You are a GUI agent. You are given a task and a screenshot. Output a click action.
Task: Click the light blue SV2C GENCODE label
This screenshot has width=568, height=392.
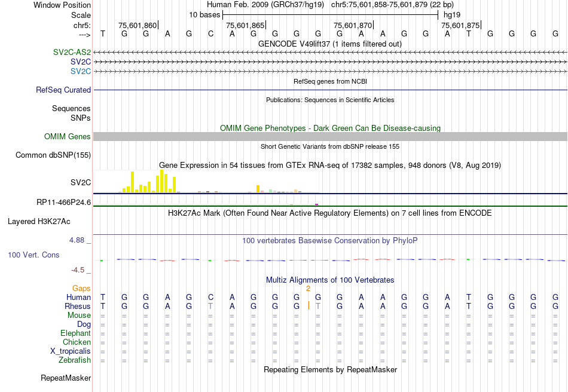tap(81, 71)
